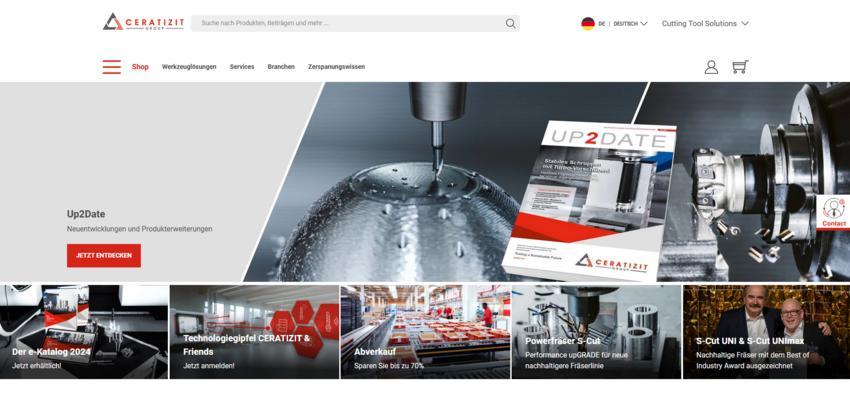Click the product search input field
This screenshot has width=850, height=398.
tap(355, 23)
